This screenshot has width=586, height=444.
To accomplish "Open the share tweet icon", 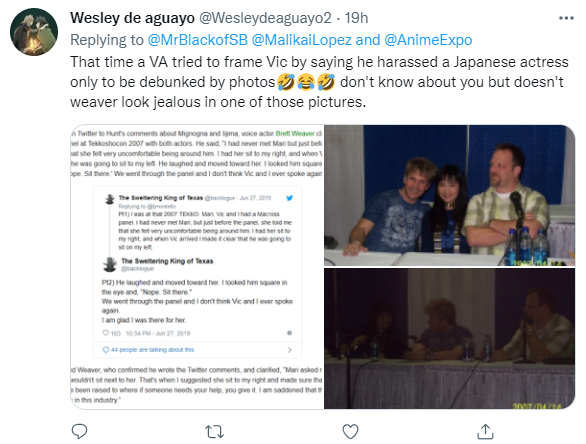I will [485, 431].
